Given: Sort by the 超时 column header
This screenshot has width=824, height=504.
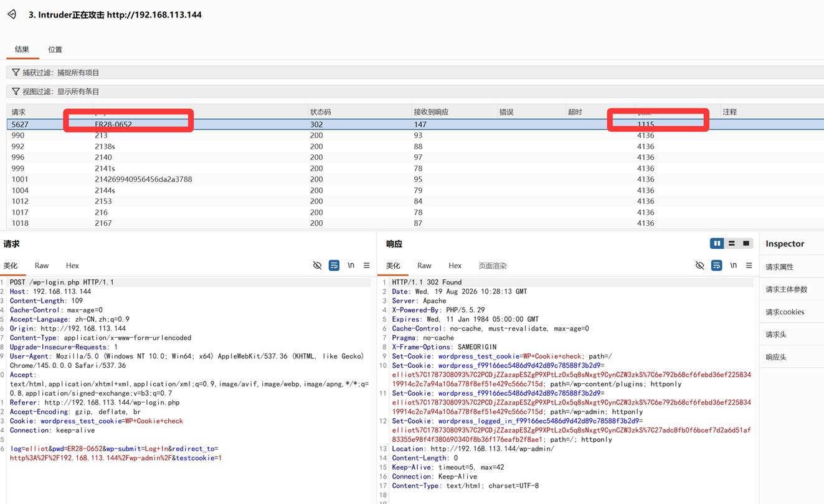Looking at the screenshot, I should point(575,112).
